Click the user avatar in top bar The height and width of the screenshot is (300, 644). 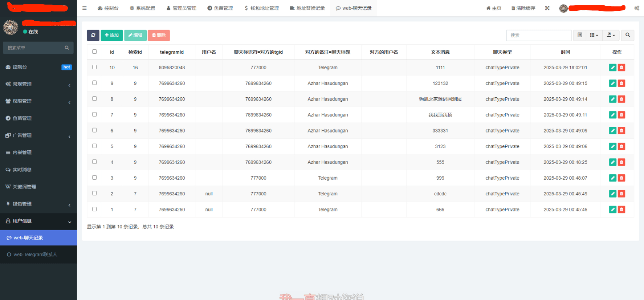563,8
